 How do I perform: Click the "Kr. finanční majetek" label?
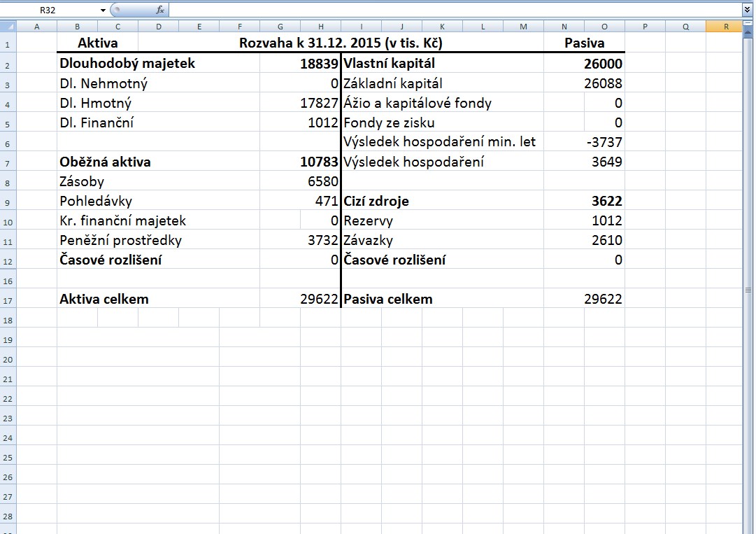click(123, 221)
